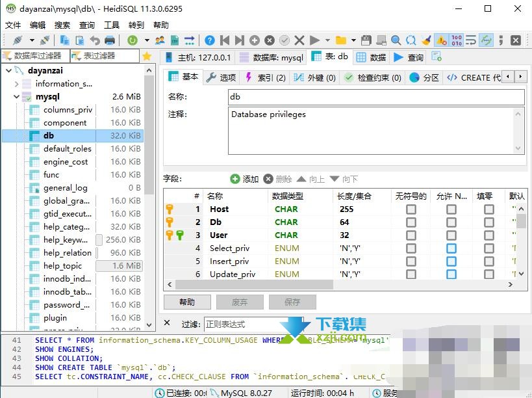Viewport: 532px width, 398px height.
Task: Click the broom clear query icon
Action: click(x=426, y=40)
